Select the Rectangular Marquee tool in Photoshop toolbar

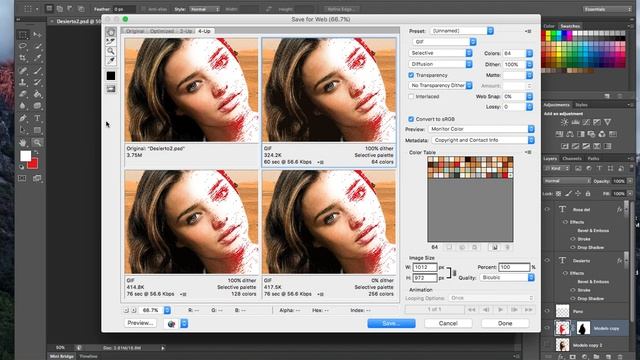tap(23, 35)
